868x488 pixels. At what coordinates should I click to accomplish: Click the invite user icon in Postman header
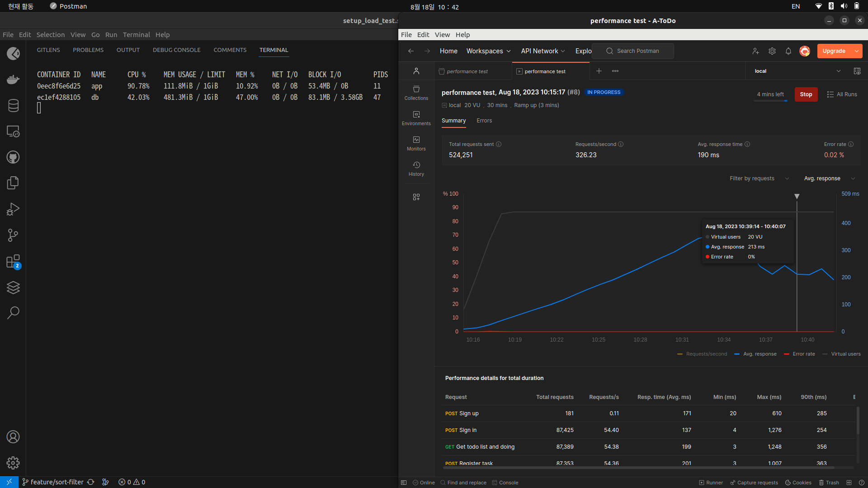point(755,51)
